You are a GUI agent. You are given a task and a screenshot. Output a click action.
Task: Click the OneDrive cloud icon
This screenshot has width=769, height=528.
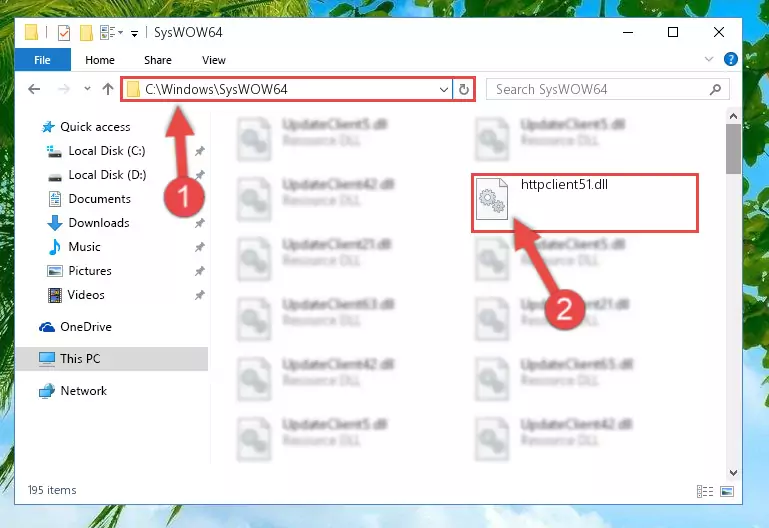(x=47, y=327)
